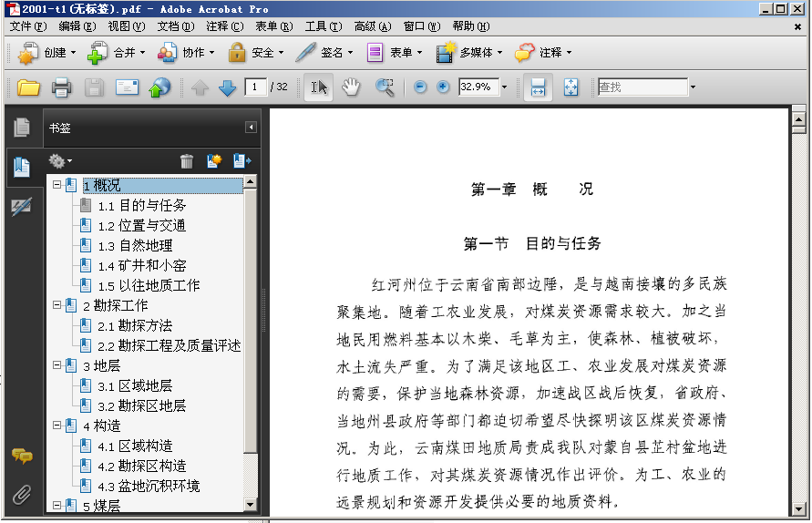Toggle the Fit Width scrolling mode
This screenshot has height=523, width=812.
(x=538, y=87)
